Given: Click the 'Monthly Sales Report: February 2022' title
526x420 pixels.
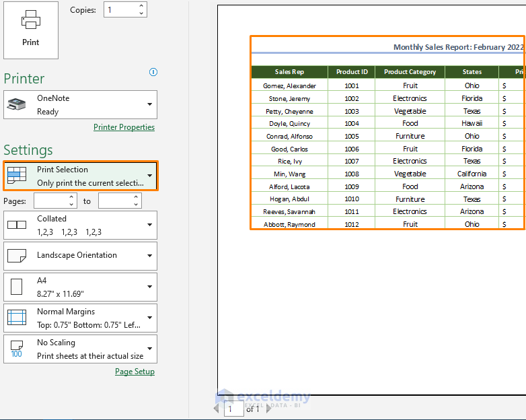Looking at the screenshot, I should coord(458,47).
